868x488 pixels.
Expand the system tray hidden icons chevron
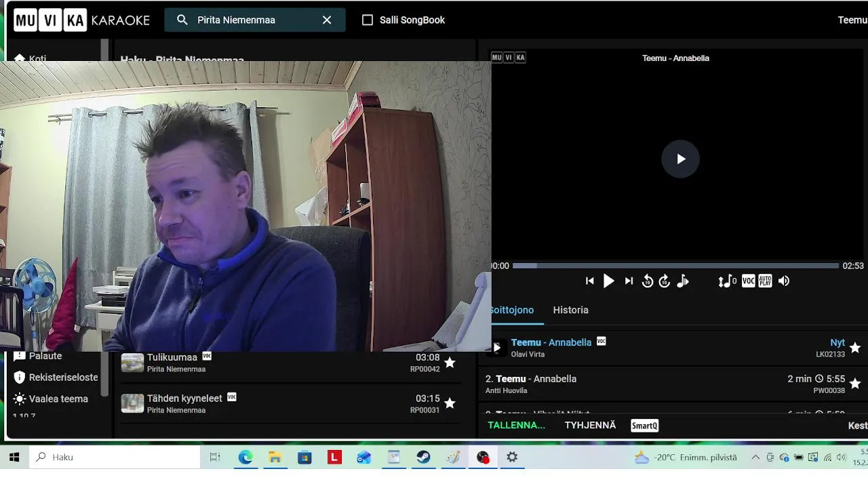click(x=755, y=457)
